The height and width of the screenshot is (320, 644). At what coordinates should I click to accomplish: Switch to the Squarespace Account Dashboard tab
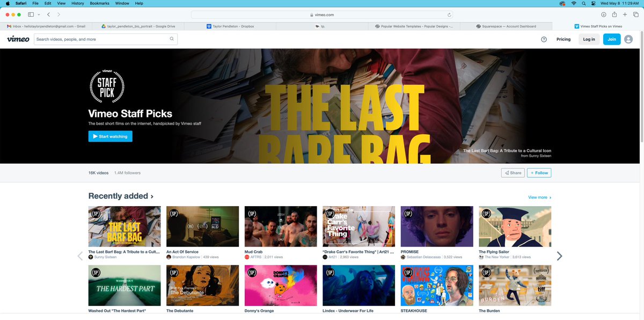506,26
